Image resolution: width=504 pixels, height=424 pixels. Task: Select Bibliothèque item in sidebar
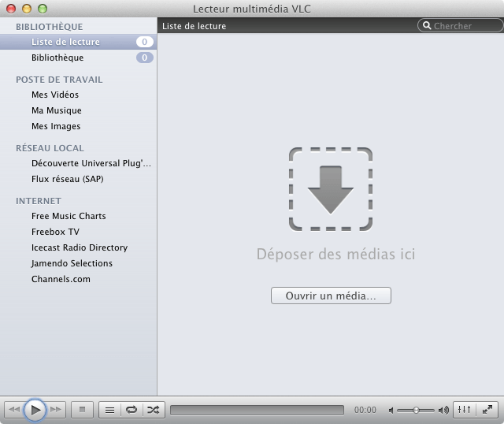pyautogui.click(x=78, y=58)
